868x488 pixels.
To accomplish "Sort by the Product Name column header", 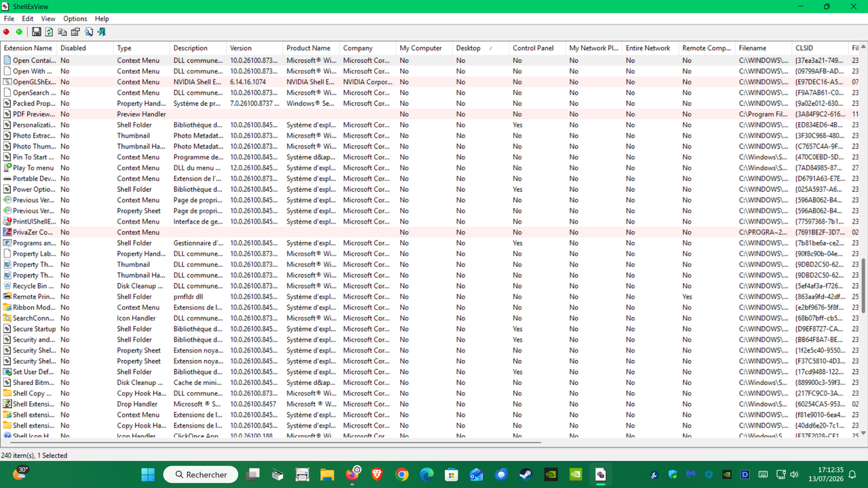I will click(311, 48).
